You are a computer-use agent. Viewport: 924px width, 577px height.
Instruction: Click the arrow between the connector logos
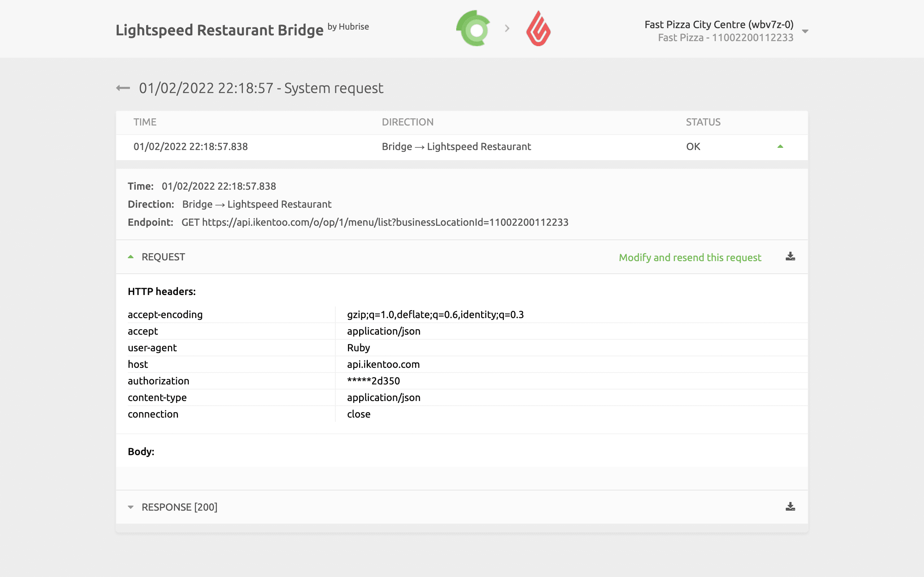507,28
